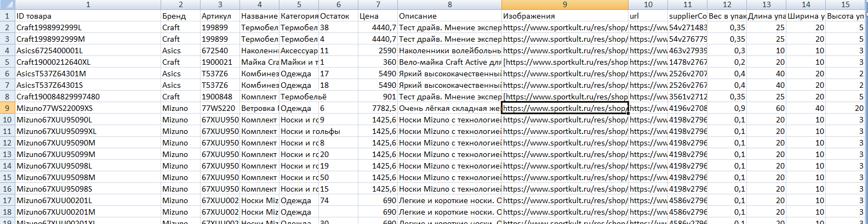This screenshot has width=868, height=224.
Task: Click the column 1 header
Action: pyautogui.click(x=88, y=4)
